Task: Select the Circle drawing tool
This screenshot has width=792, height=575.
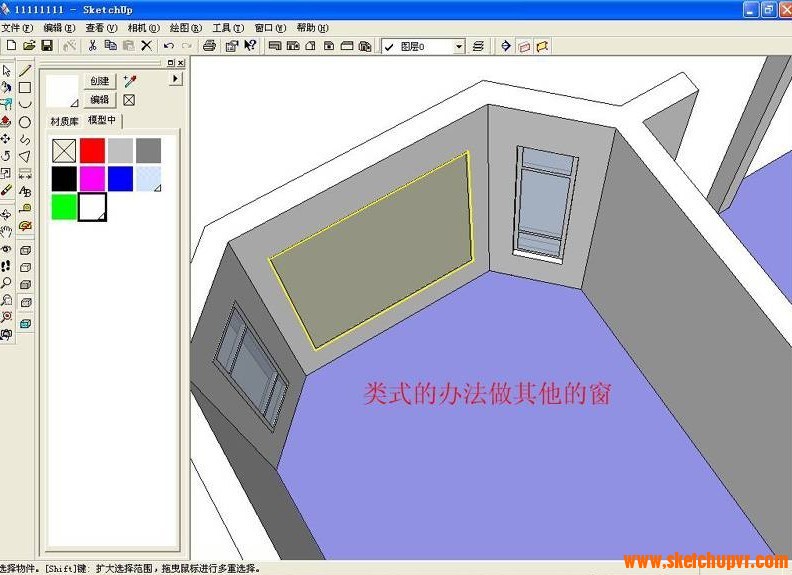Action: point(25,122)
